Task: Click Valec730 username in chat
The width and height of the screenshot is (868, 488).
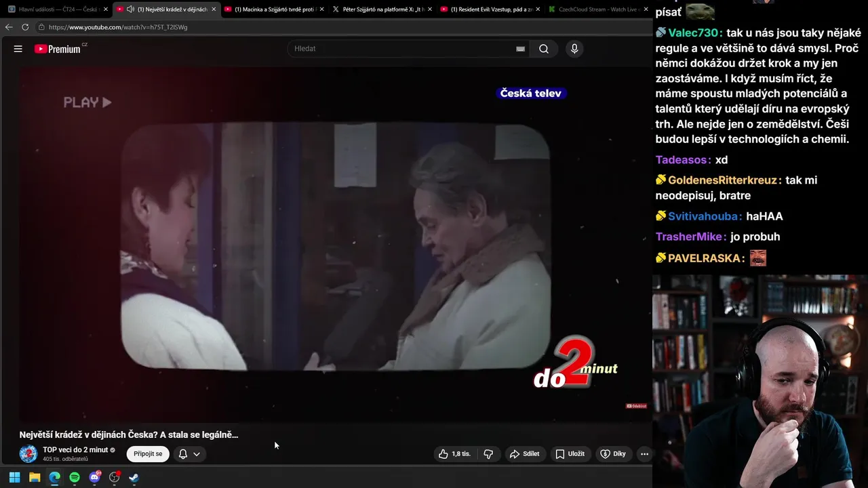Action: 694,33
